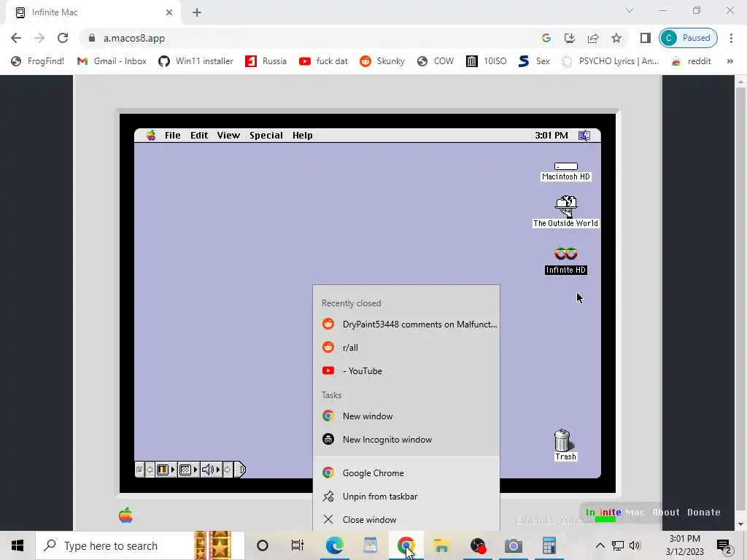The image size is (747, 560).
Task: Open the COW bookmark
Action: click(435, 61)
